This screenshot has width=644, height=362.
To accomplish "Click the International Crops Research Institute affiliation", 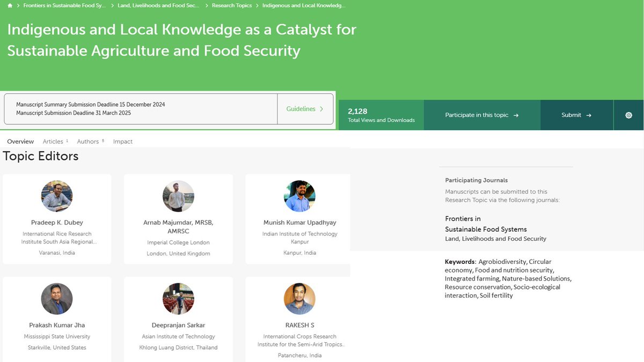I will pos(300,341).
